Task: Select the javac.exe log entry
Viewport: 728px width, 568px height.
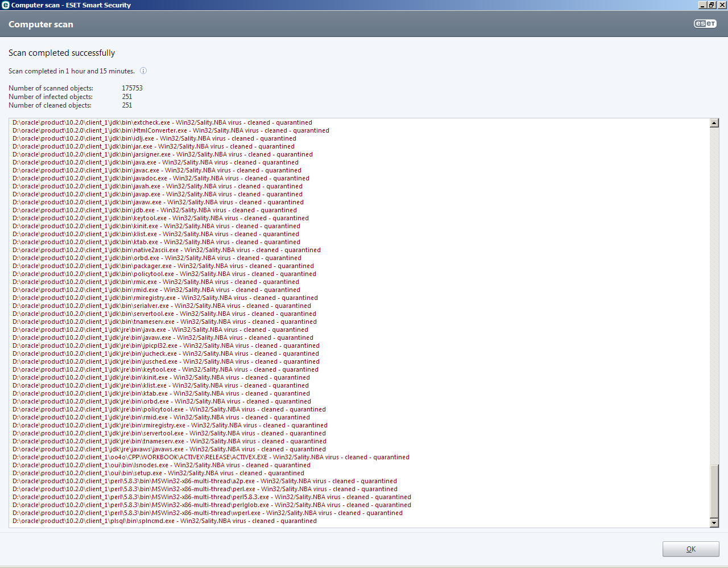Action: 157,170
